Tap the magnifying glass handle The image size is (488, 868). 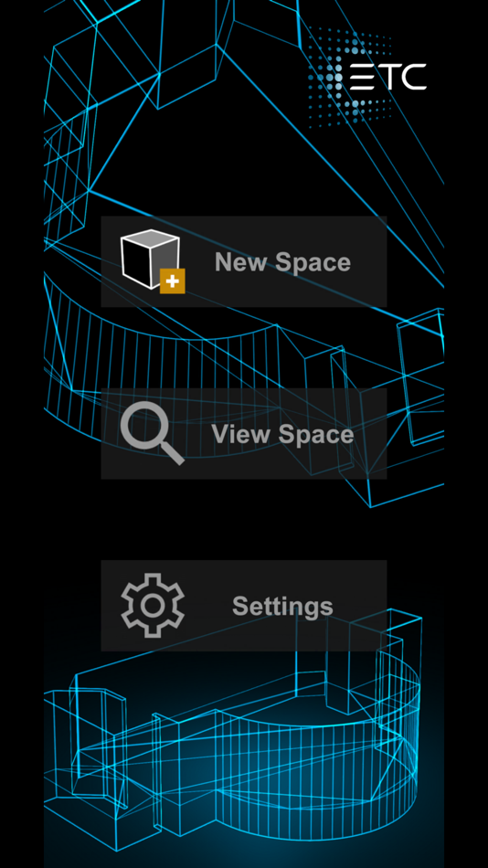tap(172, 453)
